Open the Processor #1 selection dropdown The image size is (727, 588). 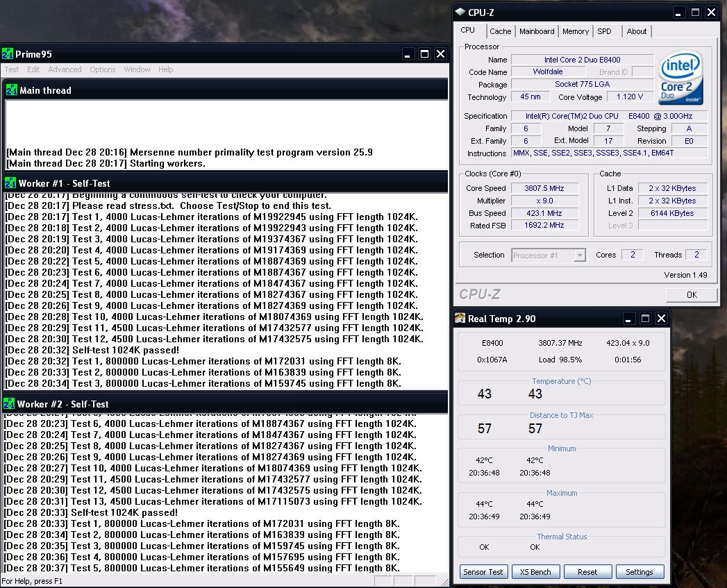tap(549, 255)
